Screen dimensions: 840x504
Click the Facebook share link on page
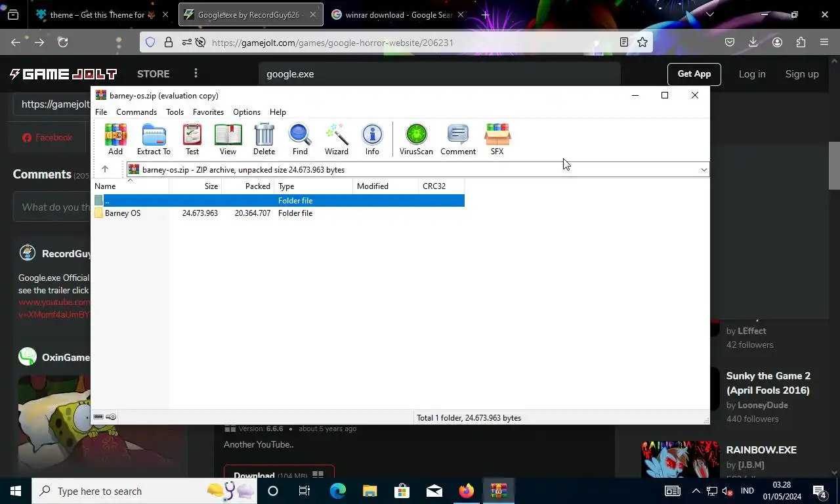coord(47,138)
